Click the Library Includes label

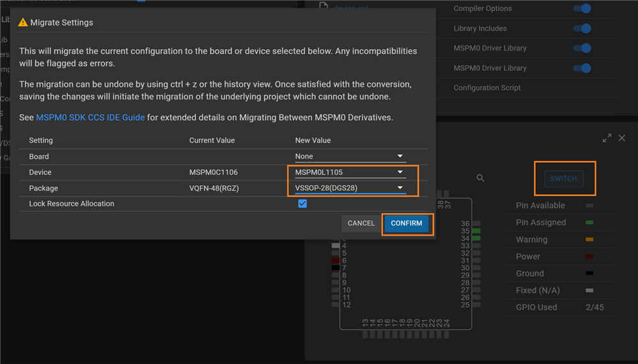[480, 29]
